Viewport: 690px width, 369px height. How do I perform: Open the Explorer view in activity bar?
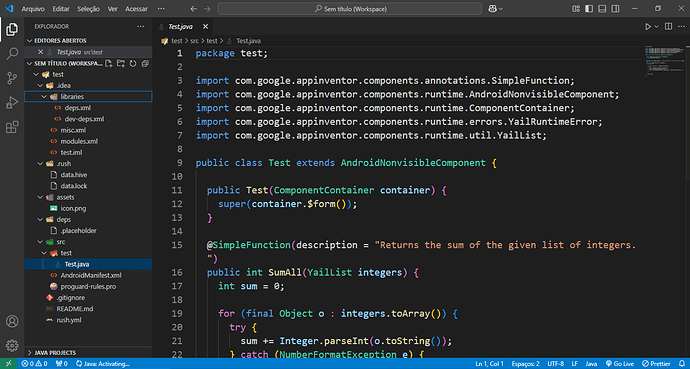pyautogui.click(x=12, y=29)
